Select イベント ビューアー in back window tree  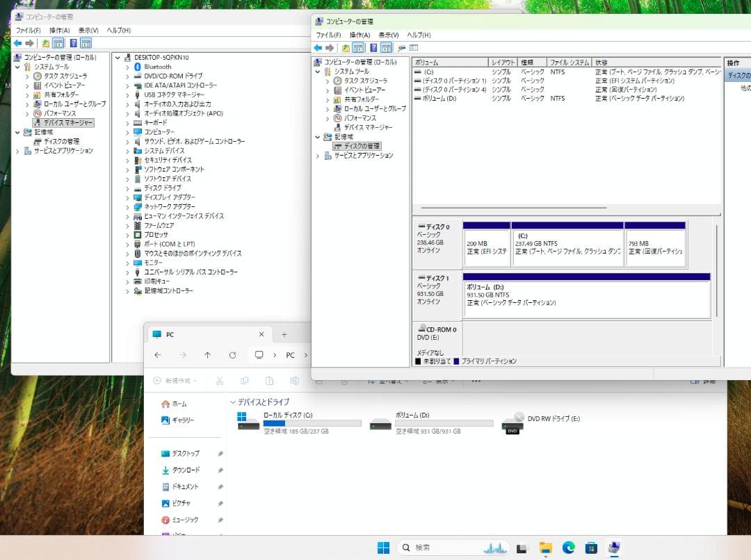[65, 85]
